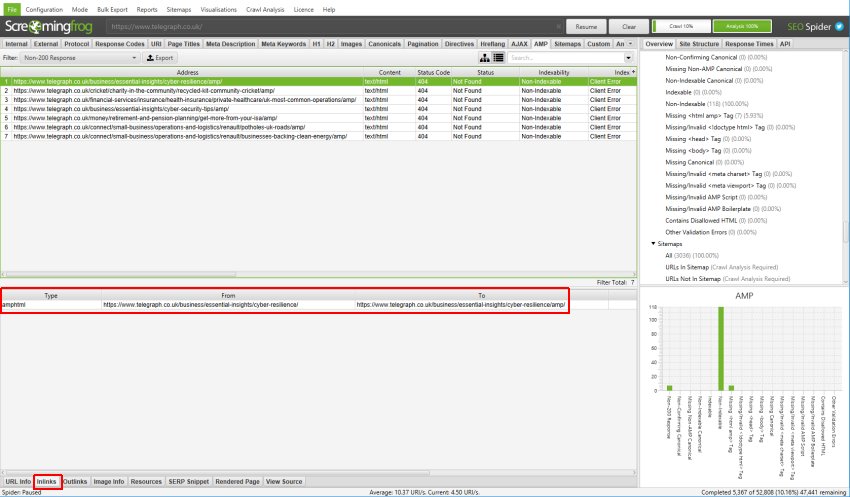850x497 pixels.
Task: Switch to the Response Codes tab
Action: pyautogui.click(x=120, y=44)
